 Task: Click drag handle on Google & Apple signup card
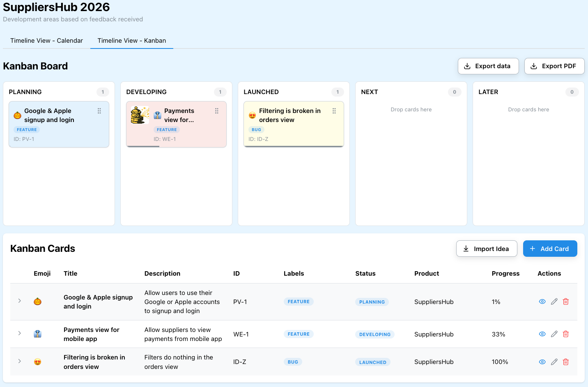tap(99, 111)
